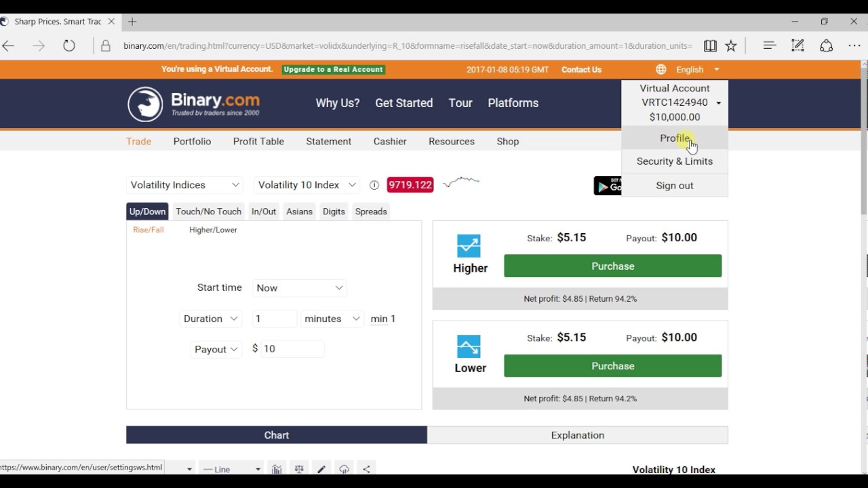The height and width of the screenshot is (488, 868).
Task: Select the In/Out tab
Action: [x=264, y=211]
